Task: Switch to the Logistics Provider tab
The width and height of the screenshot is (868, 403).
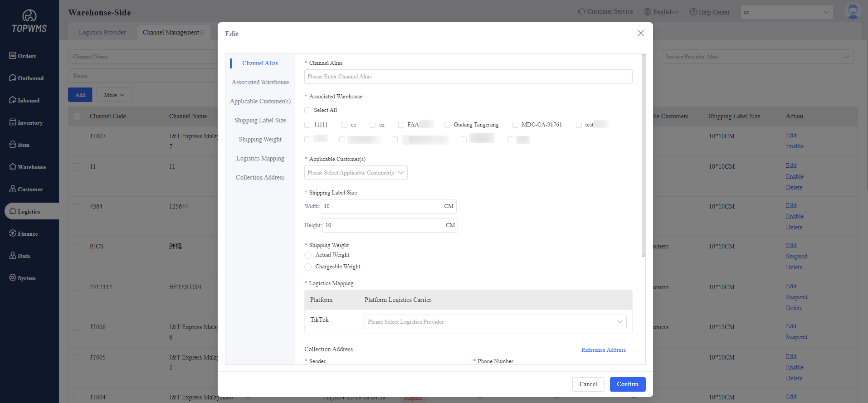Action: coord(102,32)
